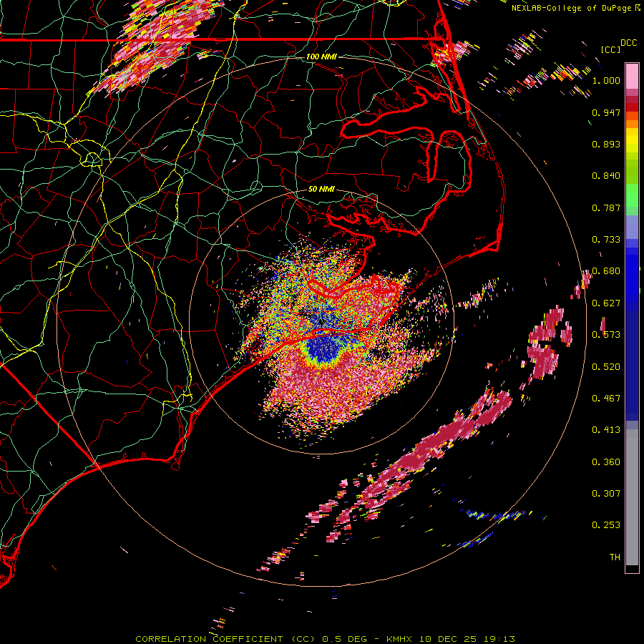Click the 0.360 scale value

point(606,462)
